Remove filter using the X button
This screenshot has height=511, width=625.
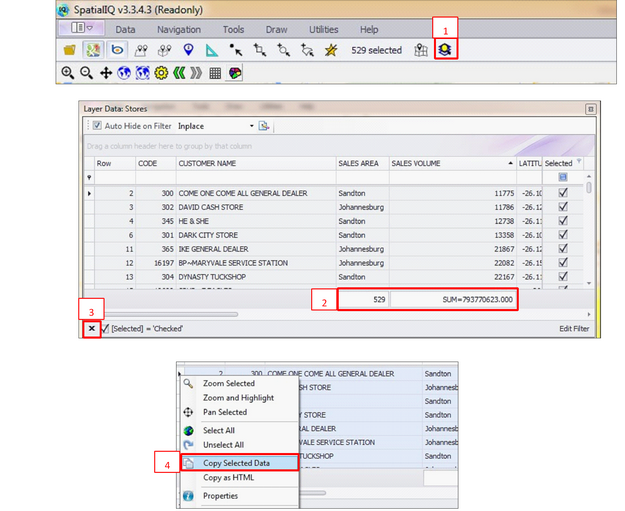tap(91, 328)
